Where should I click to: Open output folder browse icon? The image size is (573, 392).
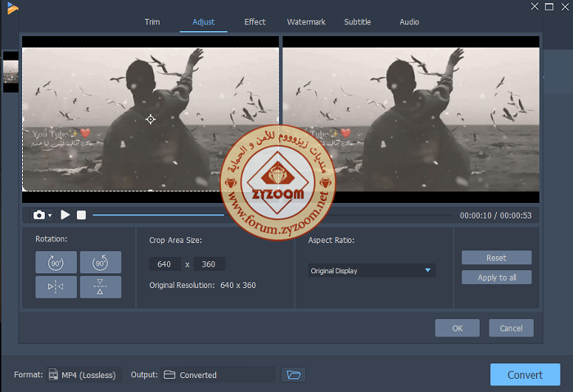click(293, 375)
